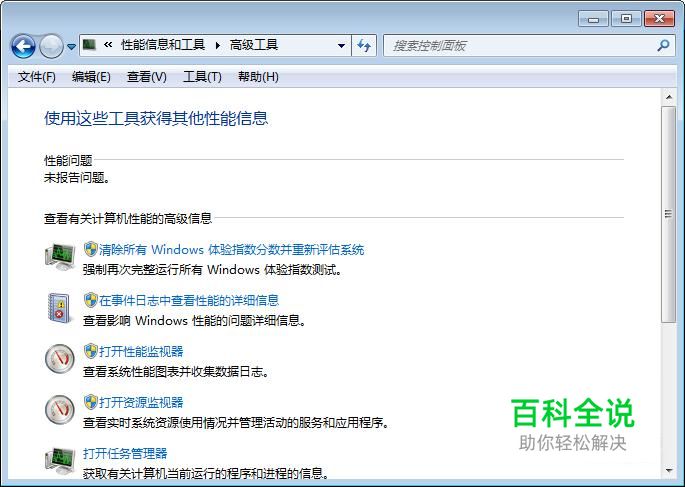This screenshot has height=487, width=685.
Task: Click description 查看系统性能图表并收集数据日志。
Action: click(176, 372)
